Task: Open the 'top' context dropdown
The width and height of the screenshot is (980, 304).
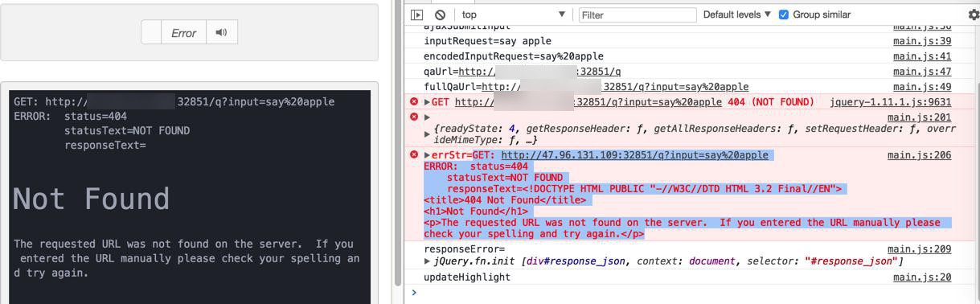Action: click(515, 14)
